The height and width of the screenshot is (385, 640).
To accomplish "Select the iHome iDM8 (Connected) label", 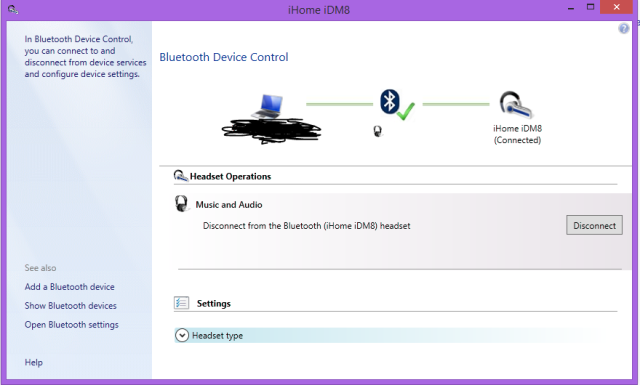I will [517, 134].
